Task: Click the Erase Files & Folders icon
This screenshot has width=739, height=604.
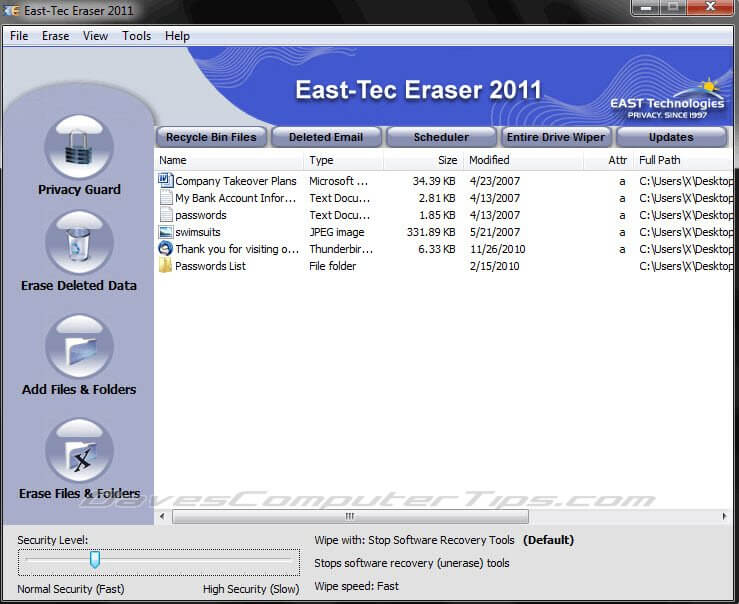Action: point(79,451)
